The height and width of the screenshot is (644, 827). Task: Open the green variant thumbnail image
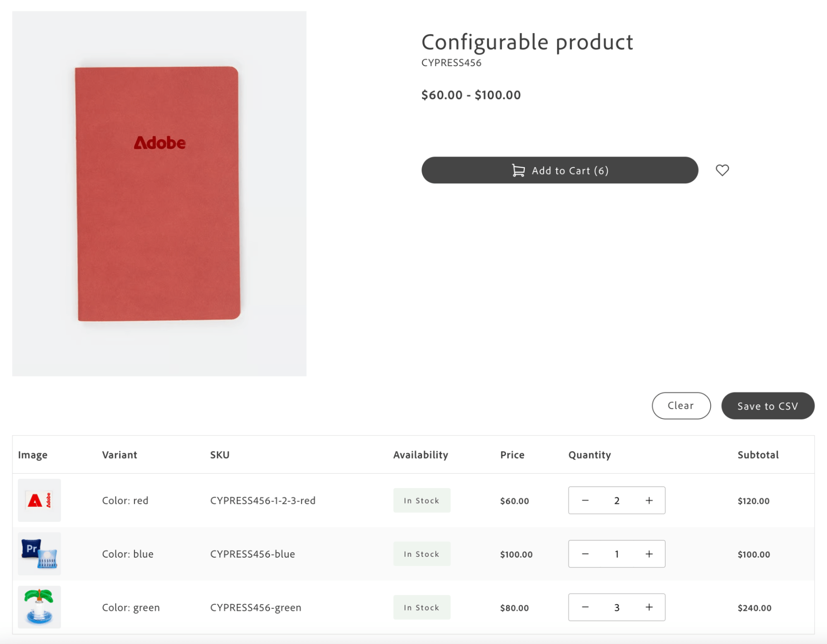(39, 607)
